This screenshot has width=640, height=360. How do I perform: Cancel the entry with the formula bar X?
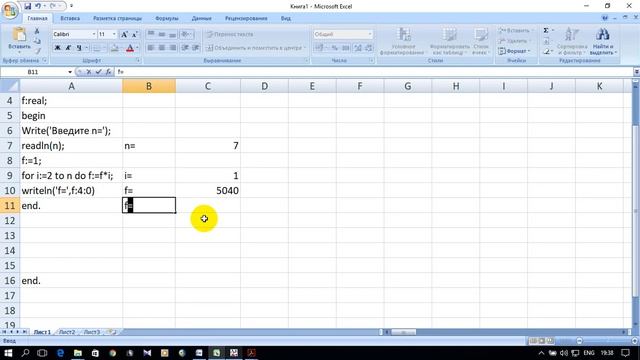tap(89, 72)
